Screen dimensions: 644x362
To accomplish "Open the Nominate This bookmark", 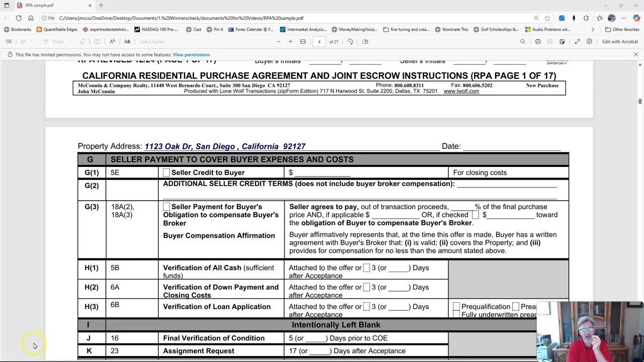I will point(451,30).
